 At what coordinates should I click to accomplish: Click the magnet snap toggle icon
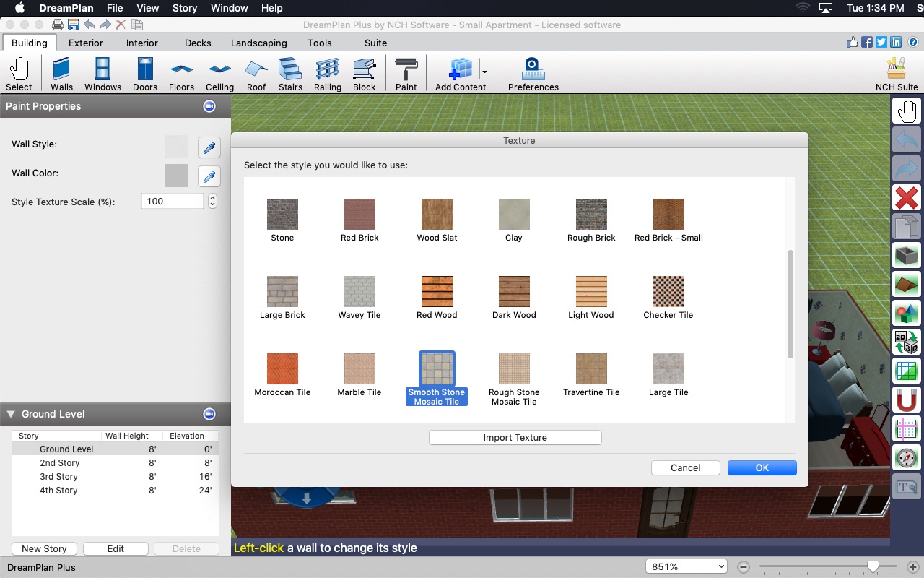coord(907,400)
